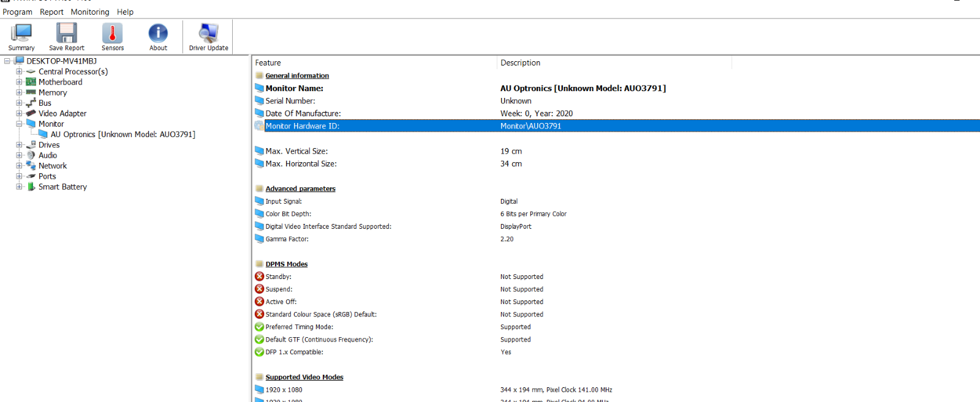Collapse the Monitor tree node
Screen dimensions: 980x402
coord(19,124)
